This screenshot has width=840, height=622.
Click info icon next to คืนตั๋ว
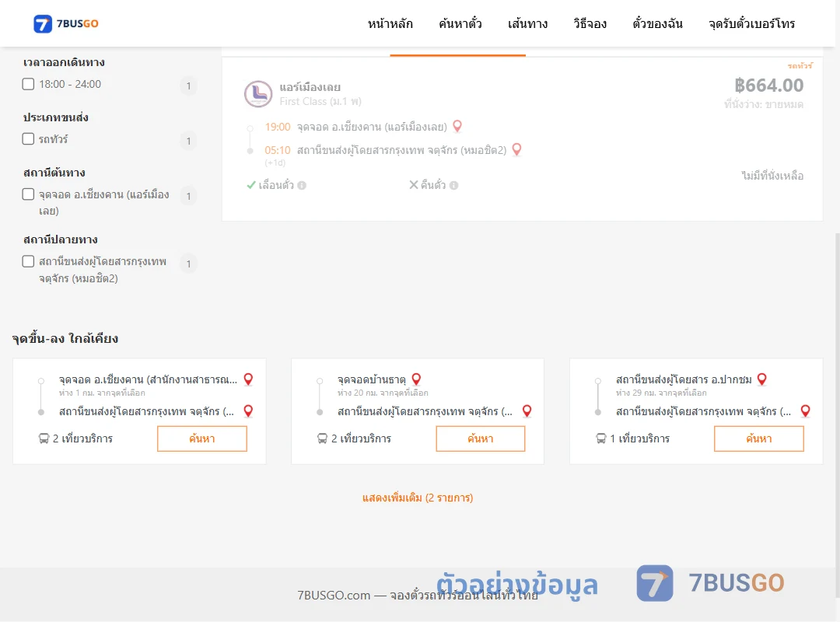pos(453,185)
